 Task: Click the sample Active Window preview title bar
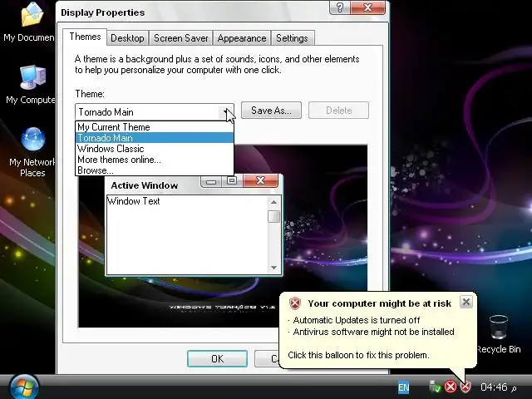tap(153, 185)
